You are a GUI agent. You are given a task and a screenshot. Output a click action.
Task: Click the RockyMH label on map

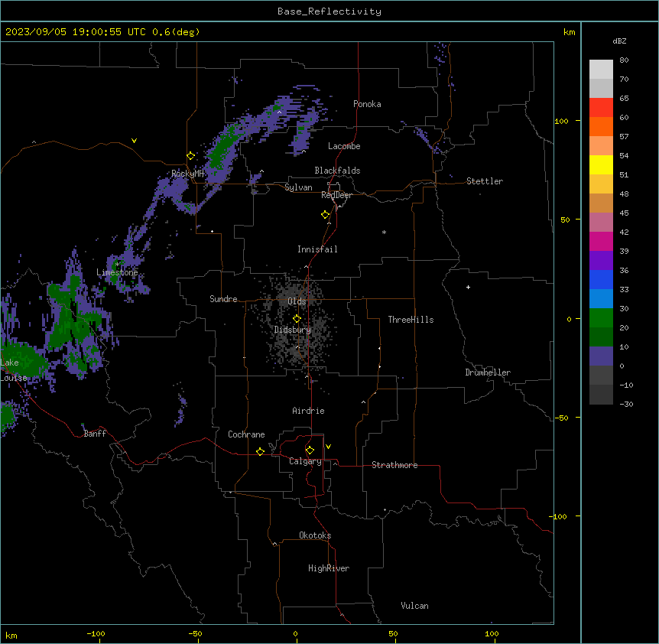pyautogui.click(x=187, y=174)
